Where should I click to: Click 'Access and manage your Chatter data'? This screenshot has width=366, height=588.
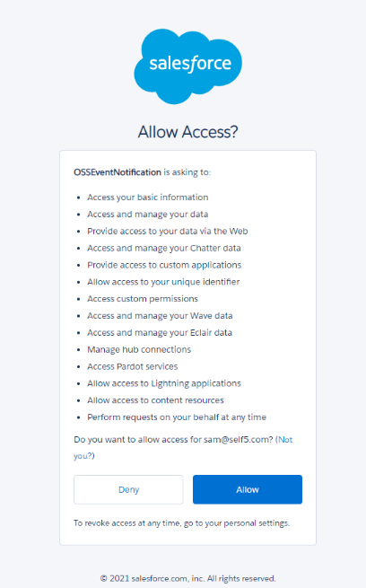(163, 248)
